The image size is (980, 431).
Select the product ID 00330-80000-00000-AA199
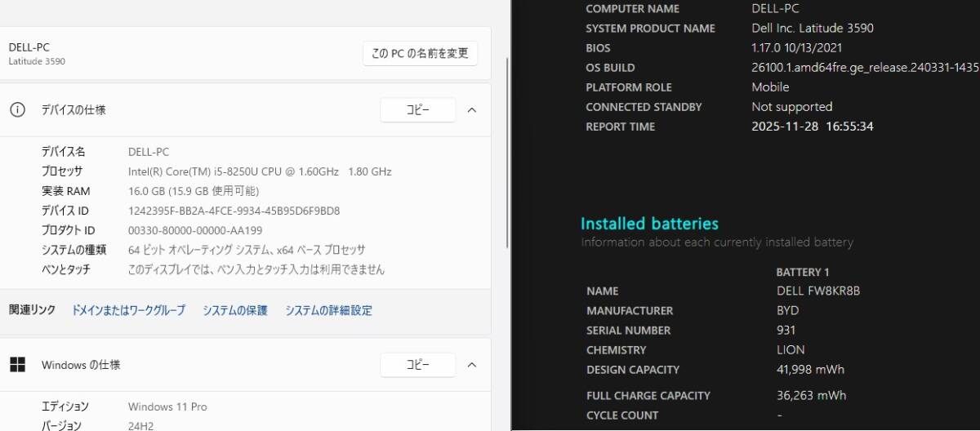pyautogui.click(x=195, y=230)
